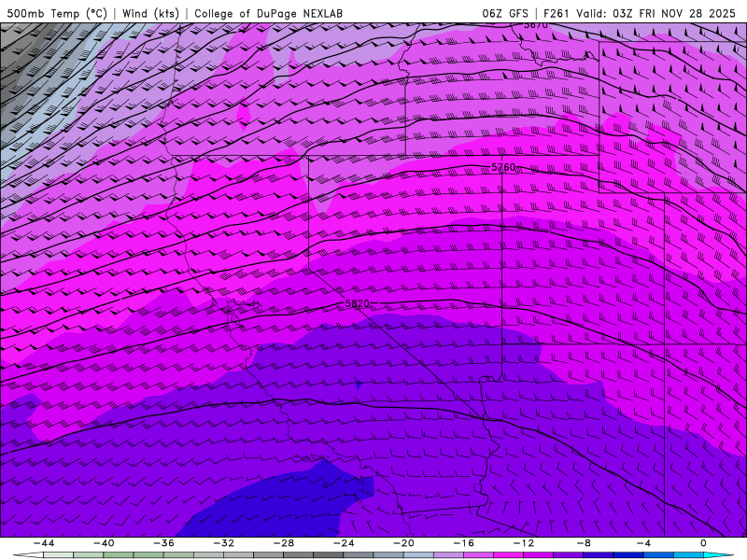Select the -4 color scale tick label
The height and width of the screenshot is (560, 747).
[644, 543]
